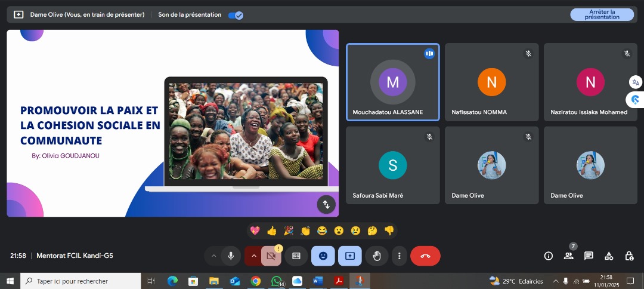Send the party popper reaction
This screenshot has width=644, height=289.
tap(289, 230)
